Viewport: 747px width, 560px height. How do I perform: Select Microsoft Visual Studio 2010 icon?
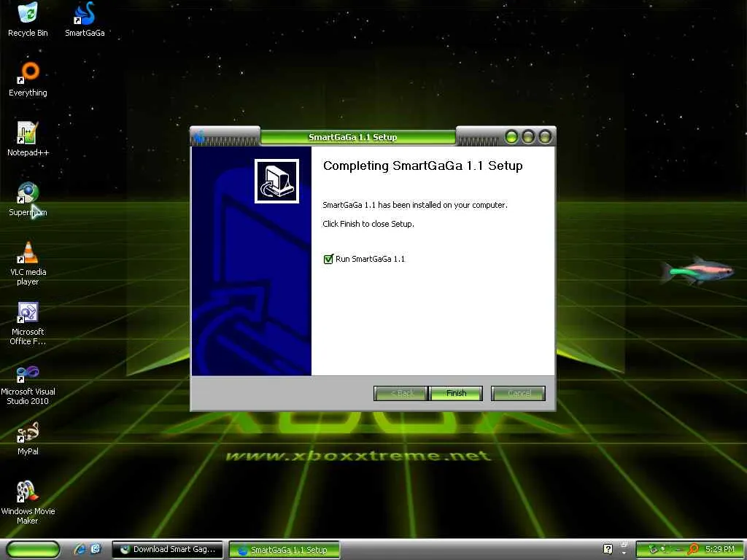coord(28,384)
